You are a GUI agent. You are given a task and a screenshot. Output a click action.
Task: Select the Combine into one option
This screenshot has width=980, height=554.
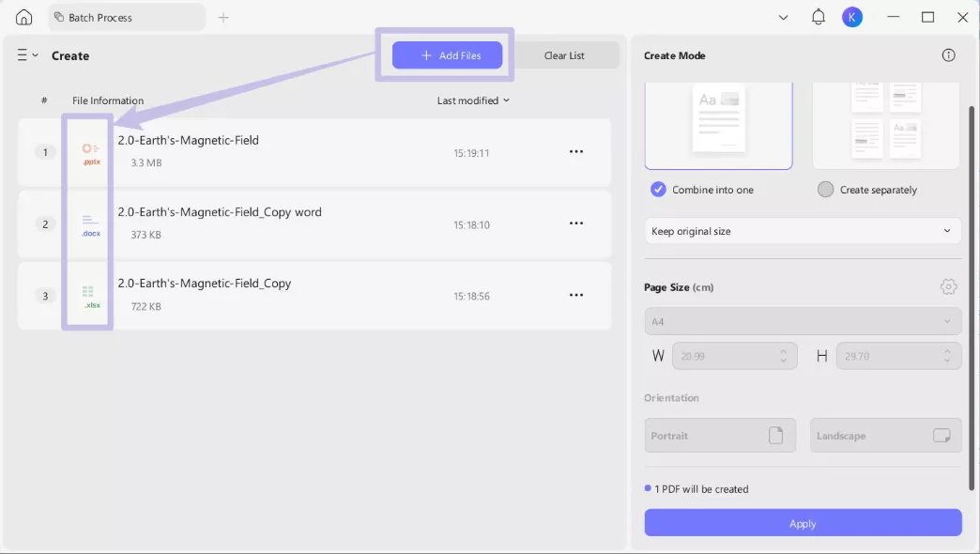click(x=658, y=190)
